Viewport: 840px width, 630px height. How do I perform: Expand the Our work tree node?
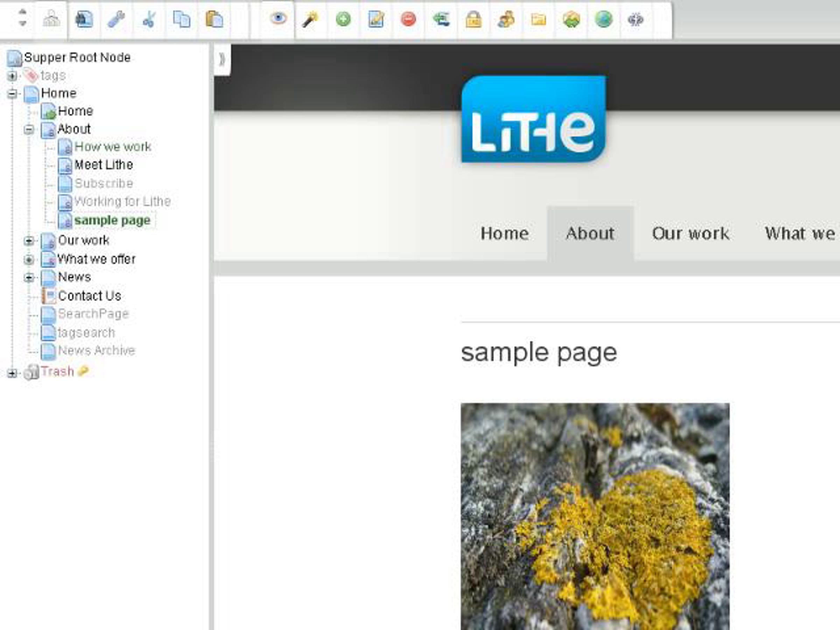(x=28, y=241)
